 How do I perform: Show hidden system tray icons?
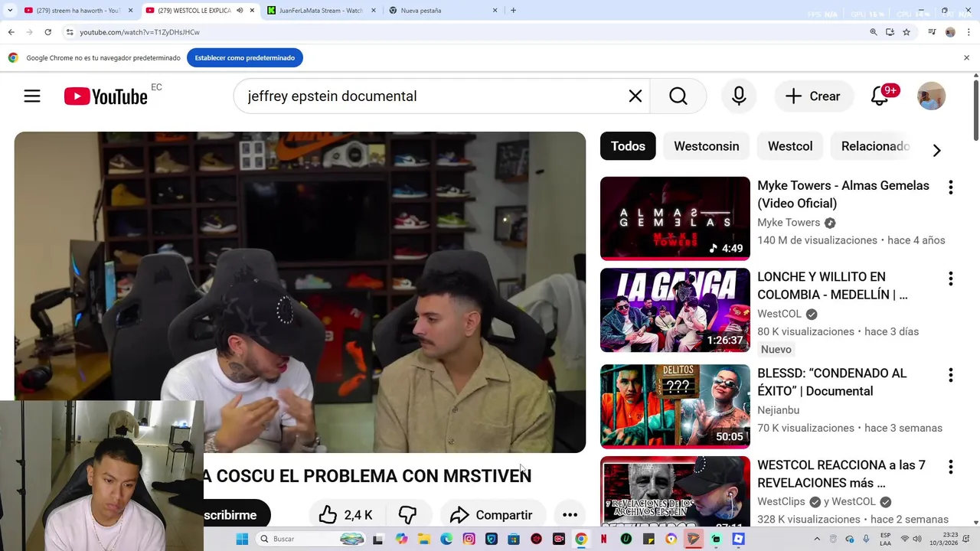tap(818, 539)
